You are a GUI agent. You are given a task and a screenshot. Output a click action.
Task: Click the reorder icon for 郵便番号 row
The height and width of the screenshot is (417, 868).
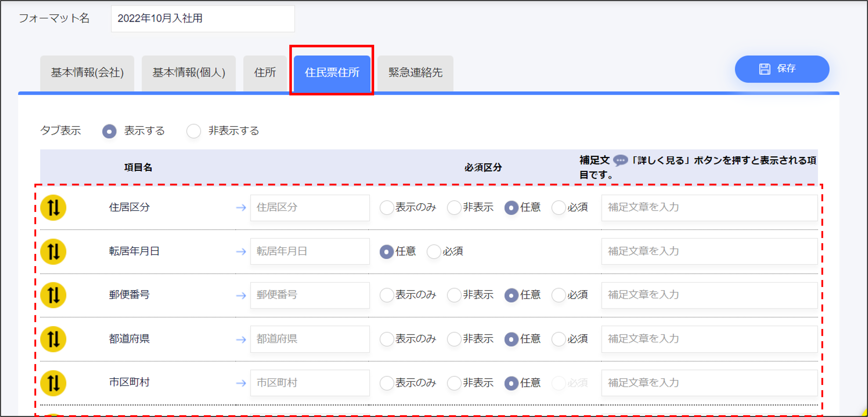[53, 295]
